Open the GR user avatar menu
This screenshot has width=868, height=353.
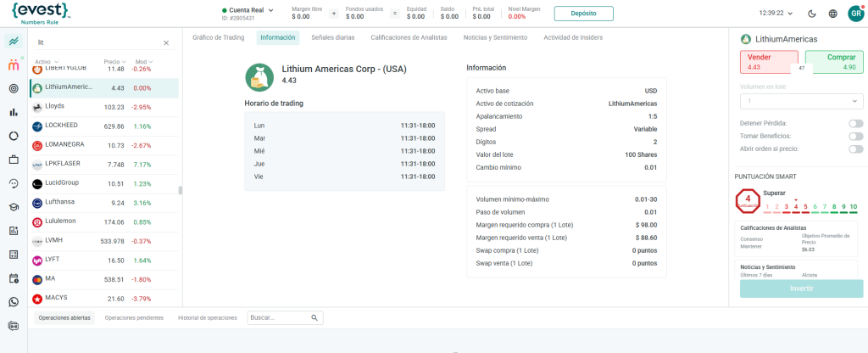[856, 14]
